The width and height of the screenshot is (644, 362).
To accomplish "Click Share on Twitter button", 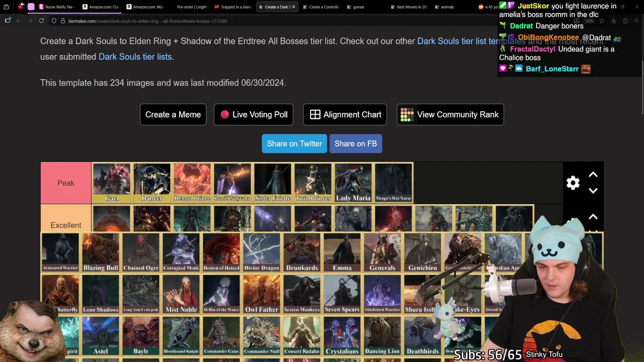I will (294, 144).
